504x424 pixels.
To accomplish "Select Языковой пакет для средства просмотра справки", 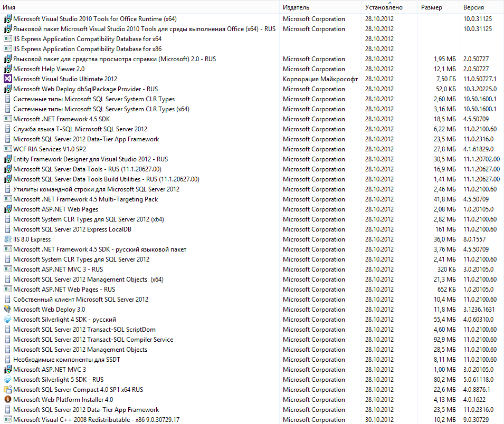I will [115, 59].
